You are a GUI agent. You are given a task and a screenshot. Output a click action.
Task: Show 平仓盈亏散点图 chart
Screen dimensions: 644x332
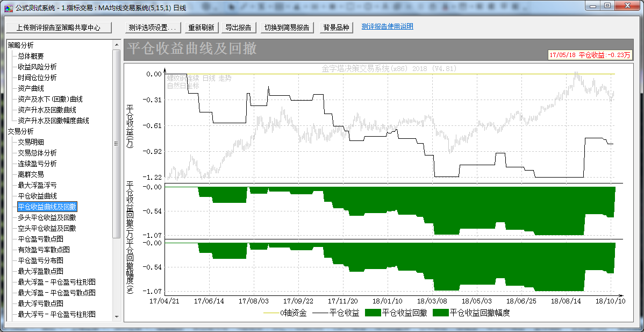tap(40, 239)
